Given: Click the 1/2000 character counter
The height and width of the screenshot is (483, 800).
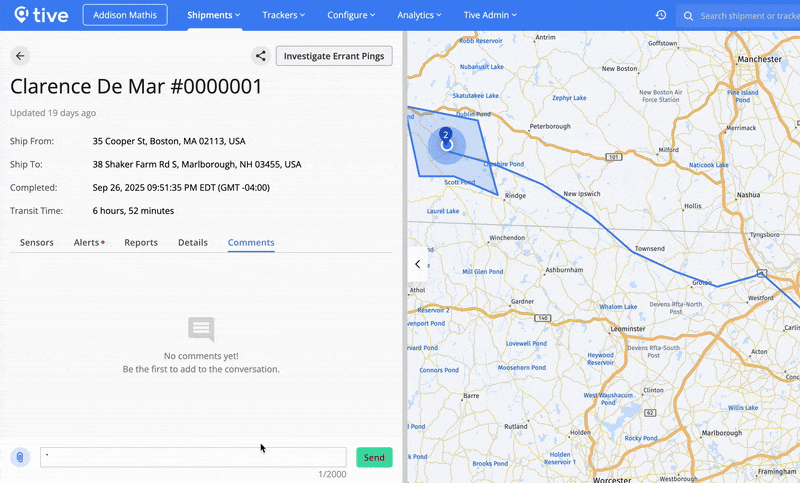Looking at the screenshot, I should pyautogui.click(x=332, y=474).
